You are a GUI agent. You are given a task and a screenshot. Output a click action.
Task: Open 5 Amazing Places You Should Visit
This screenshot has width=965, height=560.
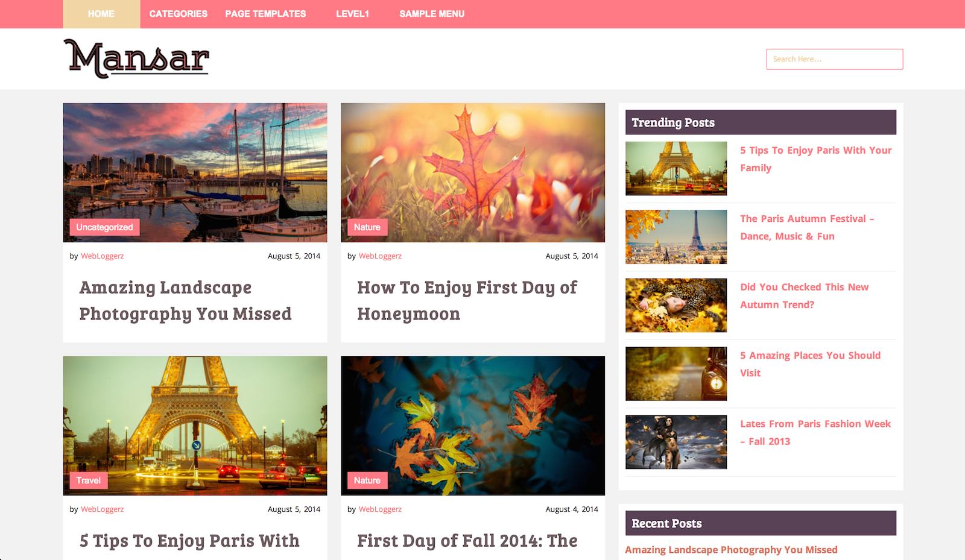point(811,364)
